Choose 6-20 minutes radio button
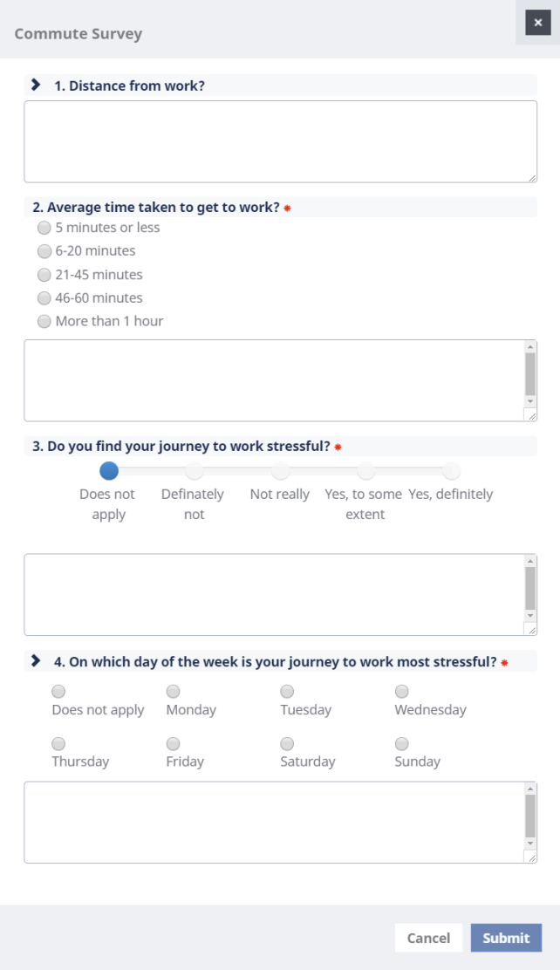Viewport: 560px width, 970px height. (x=44, y=251)
